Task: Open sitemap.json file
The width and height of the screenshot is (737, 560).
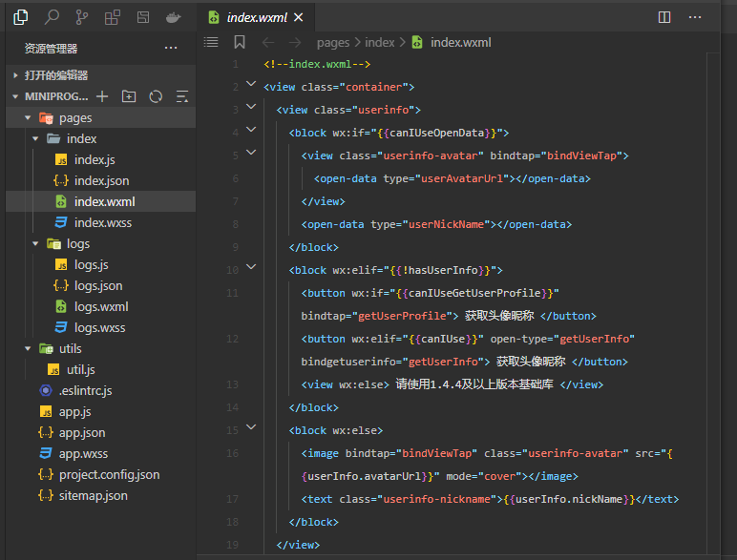Action: point(100,496)
